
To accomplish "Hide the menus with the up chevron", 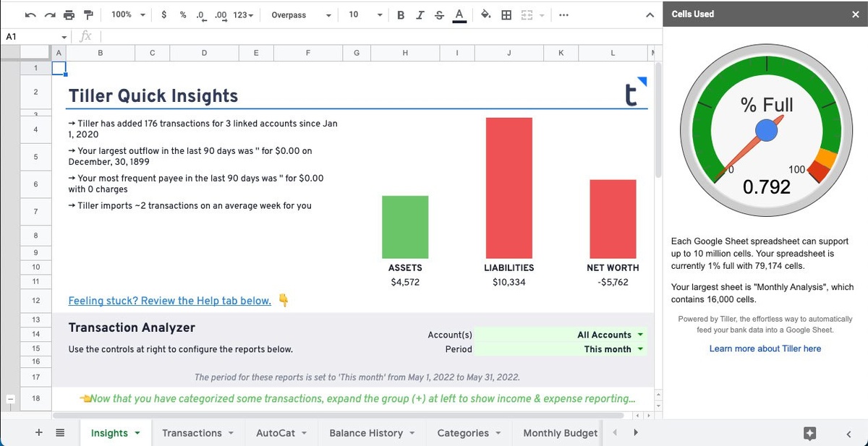I will click(x=650, y=14).
